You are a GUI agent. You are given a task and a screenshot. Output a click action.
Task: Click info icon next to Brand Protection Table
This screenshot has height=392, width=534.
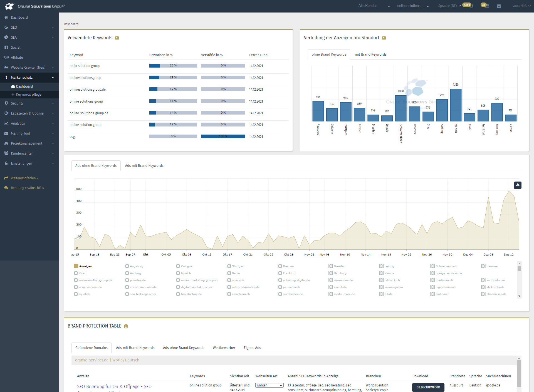pos(126,326)
